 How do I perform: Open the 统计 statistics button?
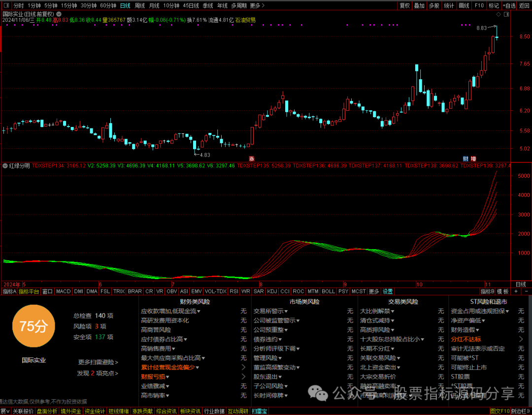point(449,5)
